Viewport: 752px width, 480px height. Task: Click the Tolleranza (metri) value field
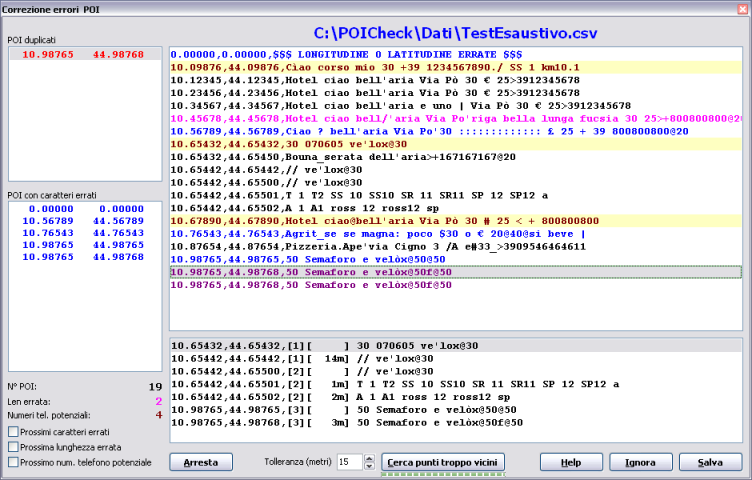pyautogui.click(x=346, y=462)
